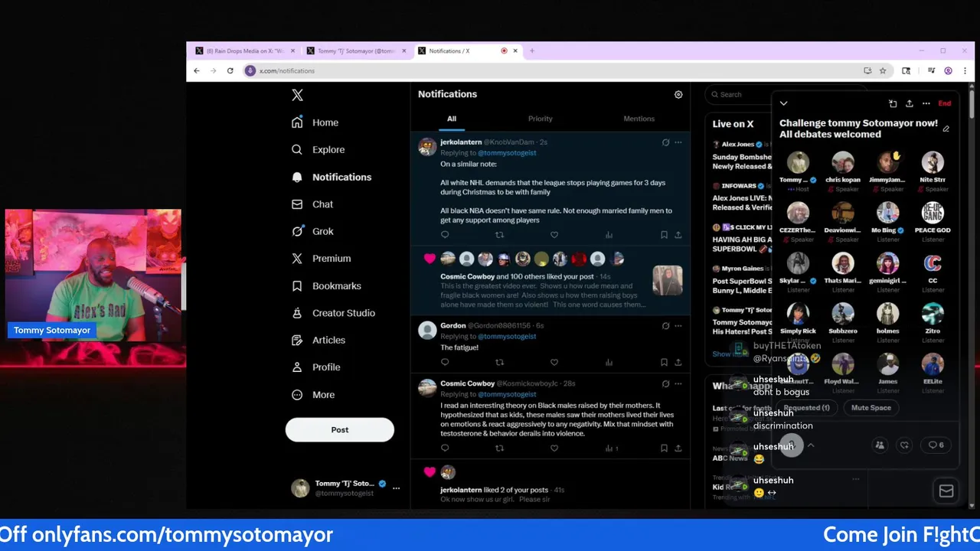Switch to the Priority tab
This screenshot has width=980, height=551.
tap(541, 119)
